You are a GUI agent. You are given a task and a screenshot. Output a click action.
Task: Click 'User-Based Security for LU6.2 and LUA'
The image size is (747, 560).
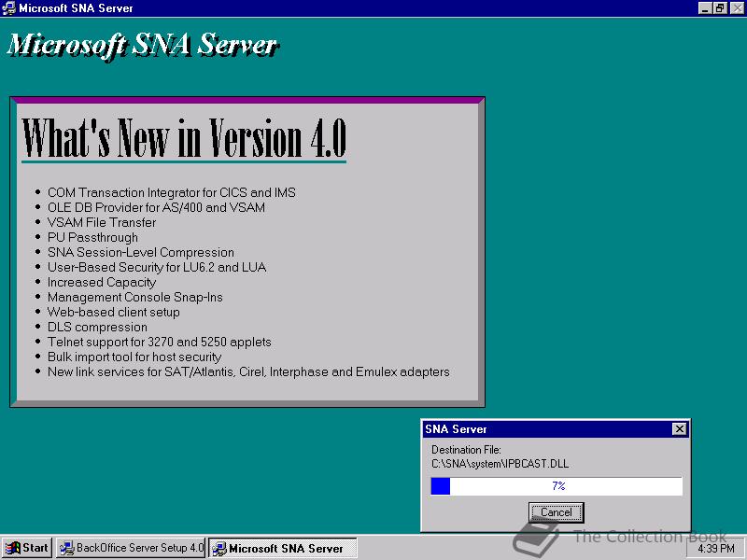click(157, 267)
